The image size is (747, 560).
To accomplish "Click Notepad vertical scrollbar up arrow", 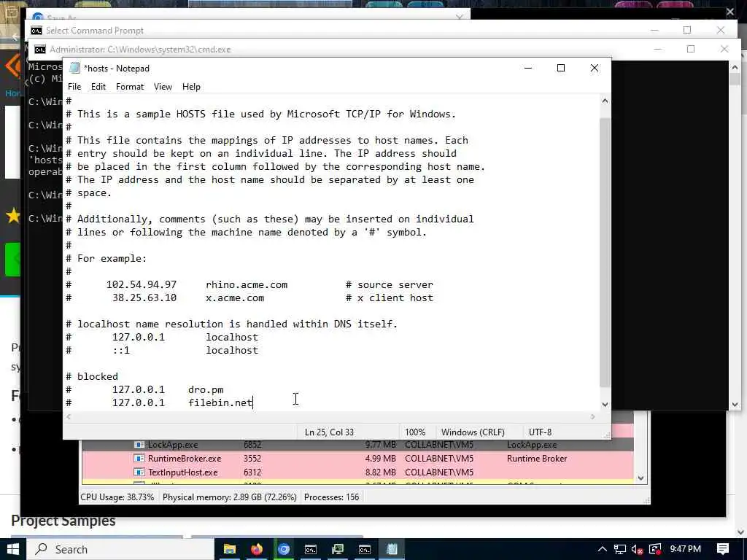I will point(605,101).
